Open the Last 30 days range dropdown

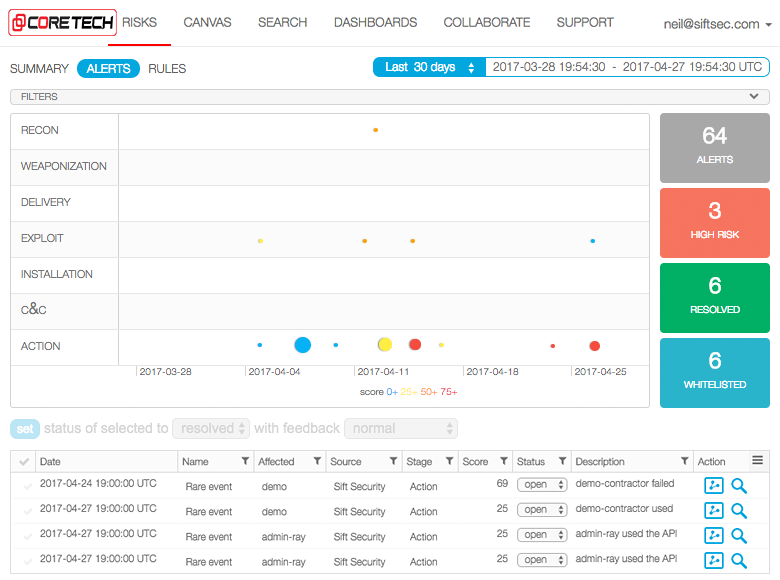coord(429,67)
